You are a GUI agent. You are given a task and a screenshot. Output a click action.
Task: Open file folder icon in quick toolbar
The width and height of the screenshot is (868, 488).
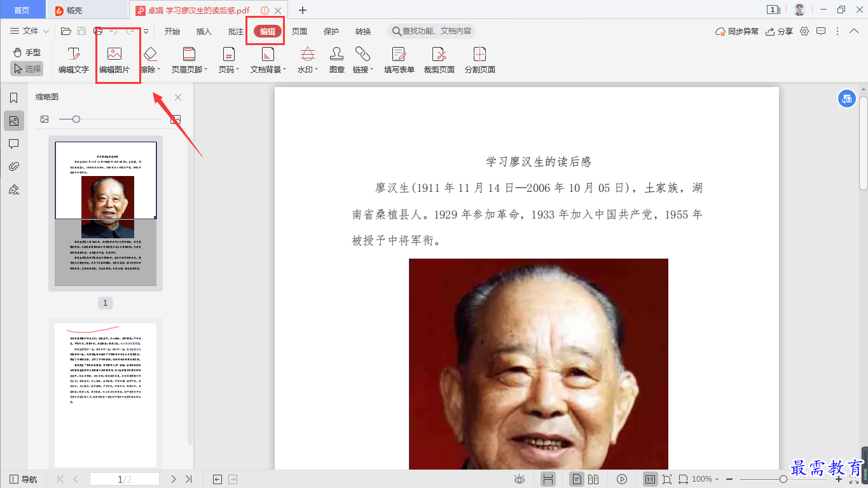[x=65, y=31]
